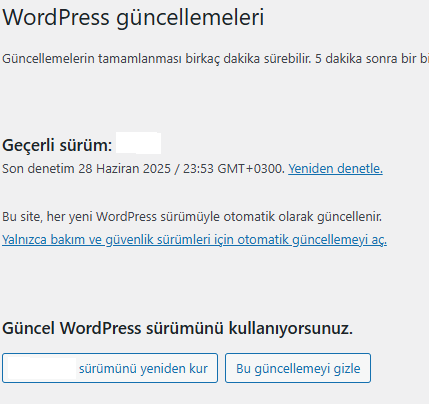
Task: Click 'Bu site, her yeni WordPress sürümüyle' sentence
Action: tap(192, 217)
